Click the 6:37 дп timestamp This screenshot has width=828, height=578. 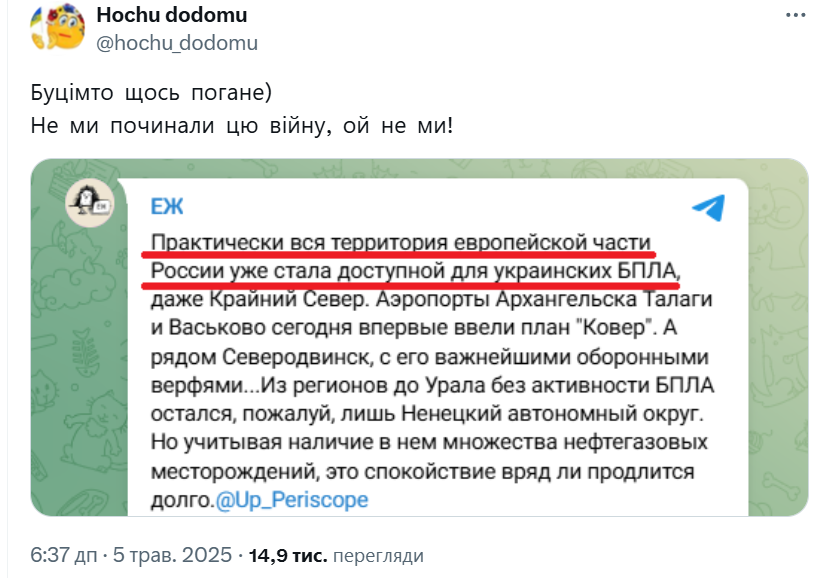point(65,555)
